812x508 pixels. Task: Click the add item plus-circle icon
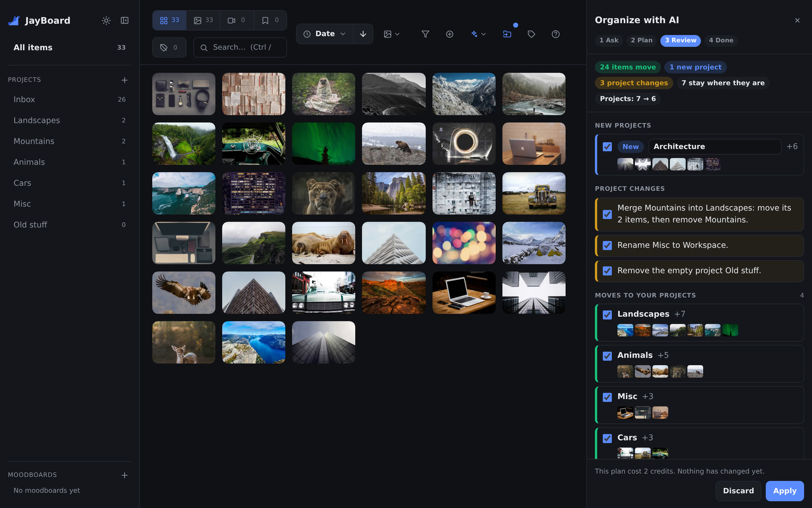point(450,34)
